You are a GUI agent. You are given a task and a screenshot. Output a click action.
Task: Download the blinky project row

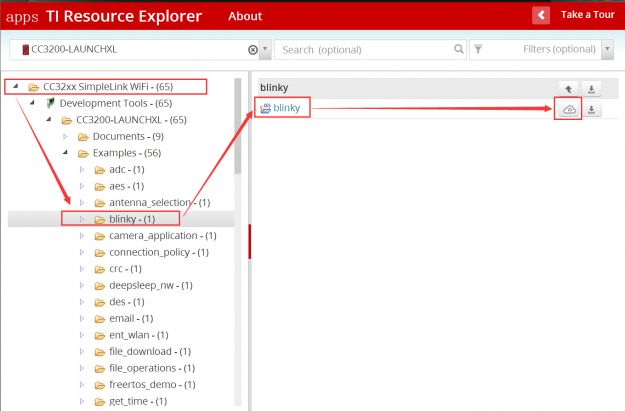click(x=592, y=109)
